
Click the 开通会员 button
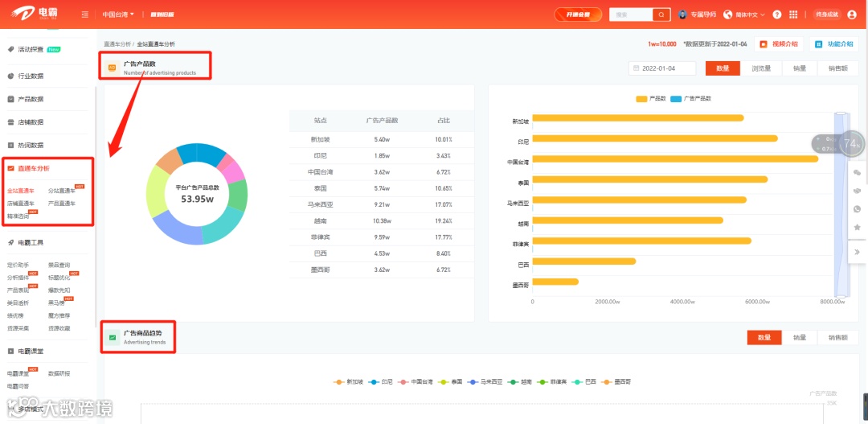coord(578,14)
